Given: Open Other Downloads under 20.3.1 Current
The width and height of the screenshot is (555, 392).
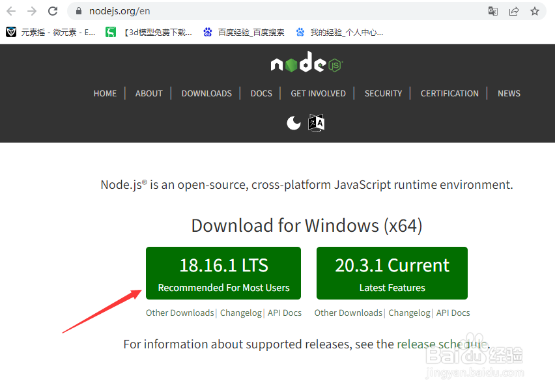Looking at the screenshot, I should tap(349, 313).
